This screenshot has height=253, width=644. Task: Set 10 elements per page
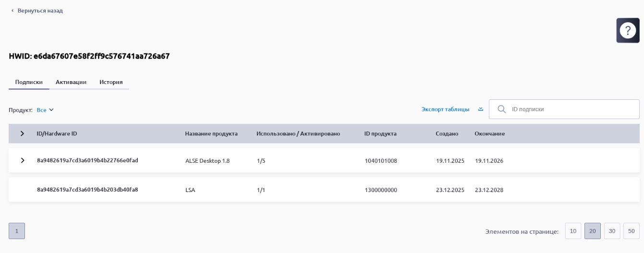[x=573, y=231]
